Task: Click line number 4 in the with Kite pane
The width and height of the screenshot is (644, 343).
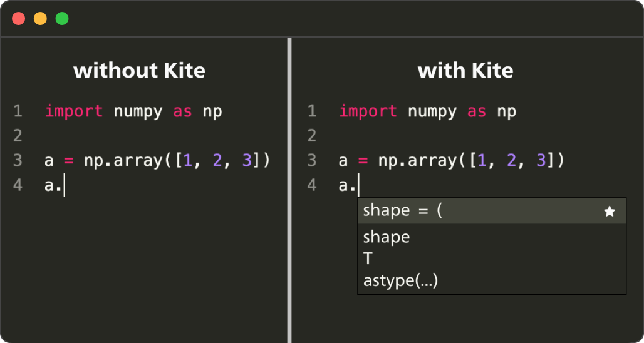Action: point(311,185)
